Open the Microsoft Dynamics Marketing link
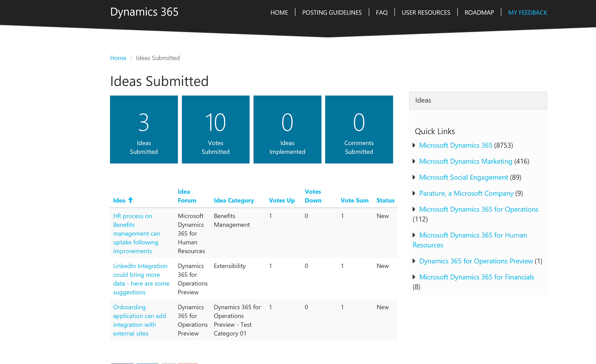 (466, 161)
